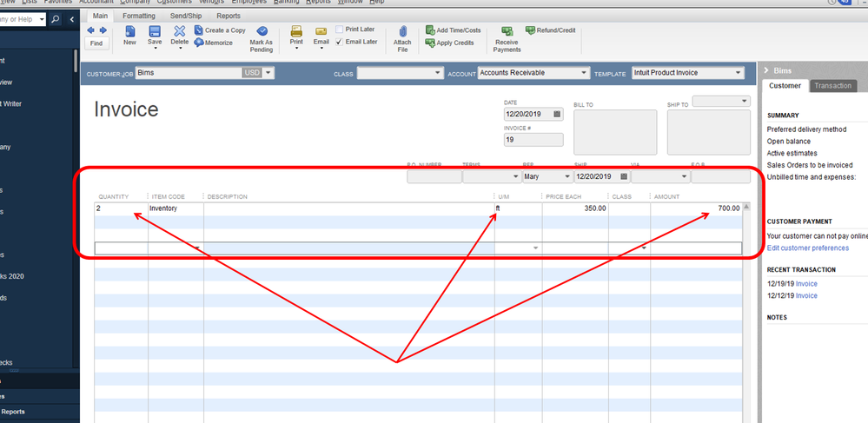Click the Invoice # field

[533, 140]
